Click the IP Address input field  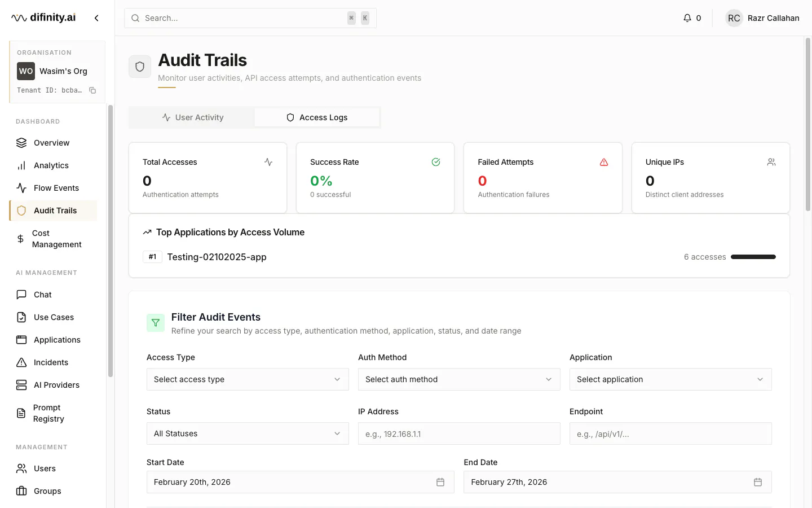click(459, 433)
